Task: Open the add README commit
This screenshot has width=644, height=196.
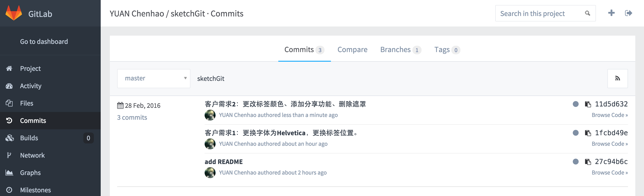Action: pyautogui.click(x=224, y=162)
